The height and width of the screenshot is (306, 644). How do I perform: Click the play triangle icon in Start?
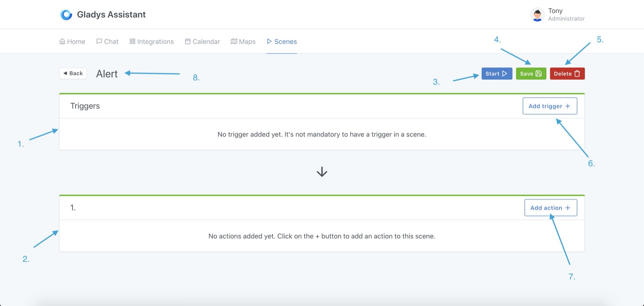pyautogui.click(x=504, y=74)
